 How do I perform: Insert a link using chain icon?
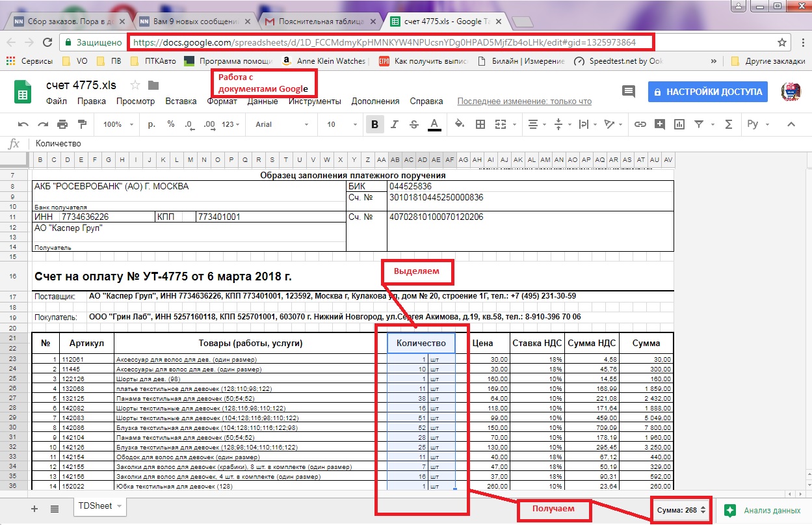tap(640, 124)
